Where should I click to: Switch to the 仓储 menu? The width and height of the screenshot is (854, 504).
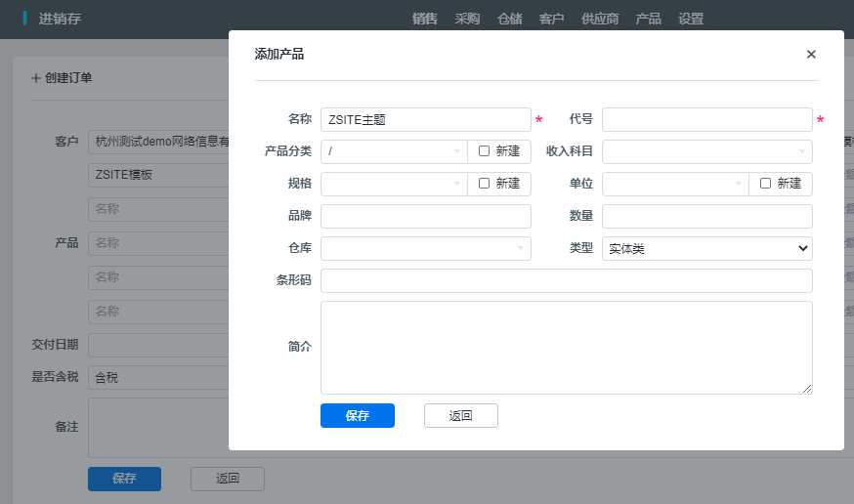pyautogui.click(x=509, y=19)
